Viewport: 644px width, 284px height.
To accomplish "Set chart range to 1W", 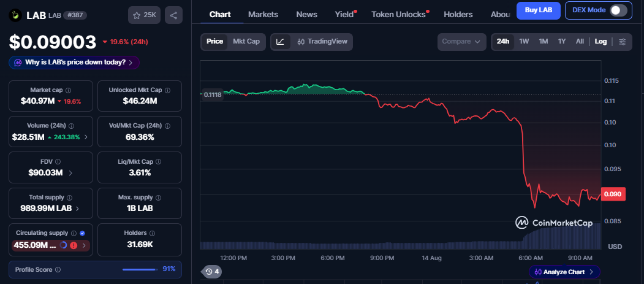I will (524, 42).
